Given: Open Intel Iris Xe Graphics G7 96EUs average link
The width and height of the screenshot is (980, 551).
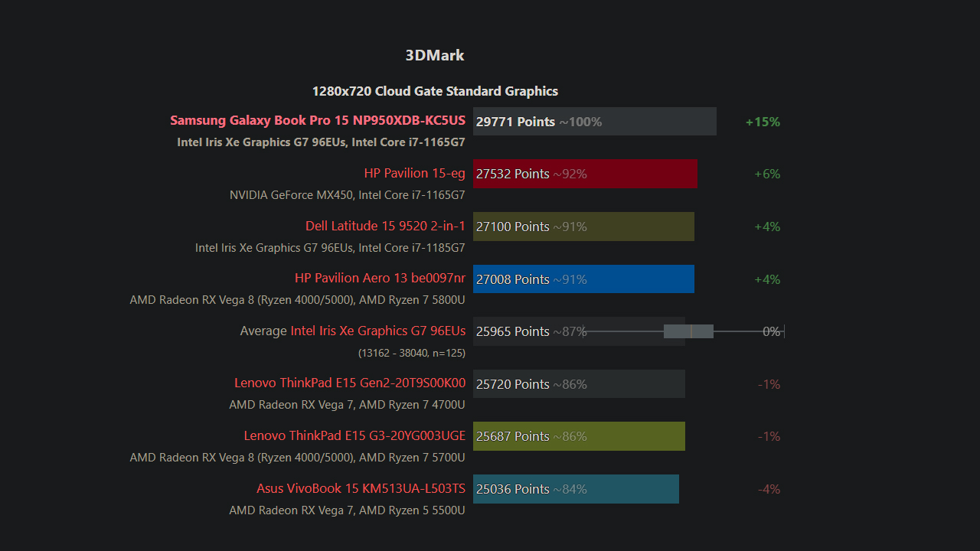Looking at the screenshot, I should click(x=377, y=331).
